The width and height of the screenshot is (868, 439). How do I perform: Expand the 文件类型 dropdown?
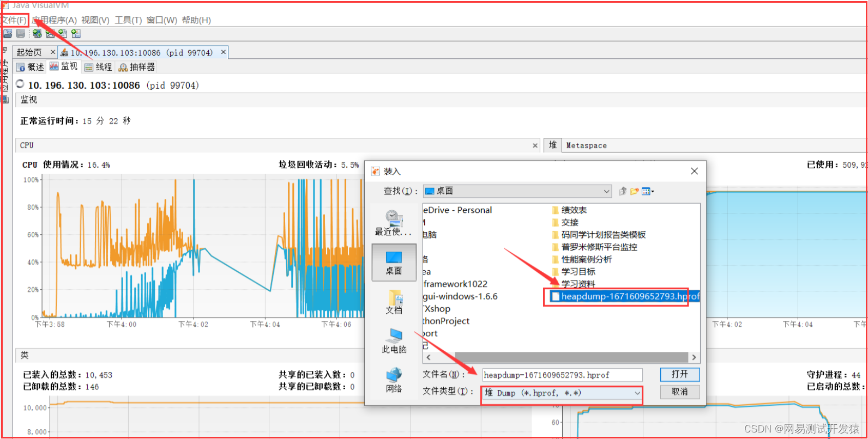637,393
